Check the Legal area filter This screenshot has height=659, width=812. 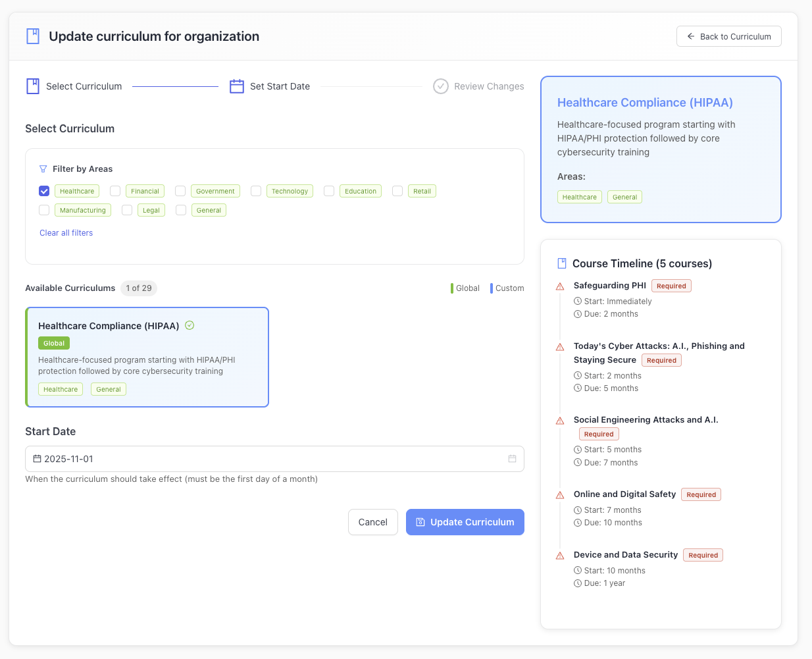pos(127,210)
